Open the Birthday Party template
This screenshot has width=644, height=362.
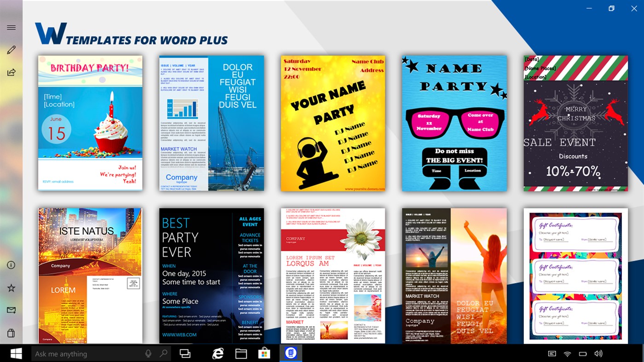pyautogui.click(x=90, y=123)
